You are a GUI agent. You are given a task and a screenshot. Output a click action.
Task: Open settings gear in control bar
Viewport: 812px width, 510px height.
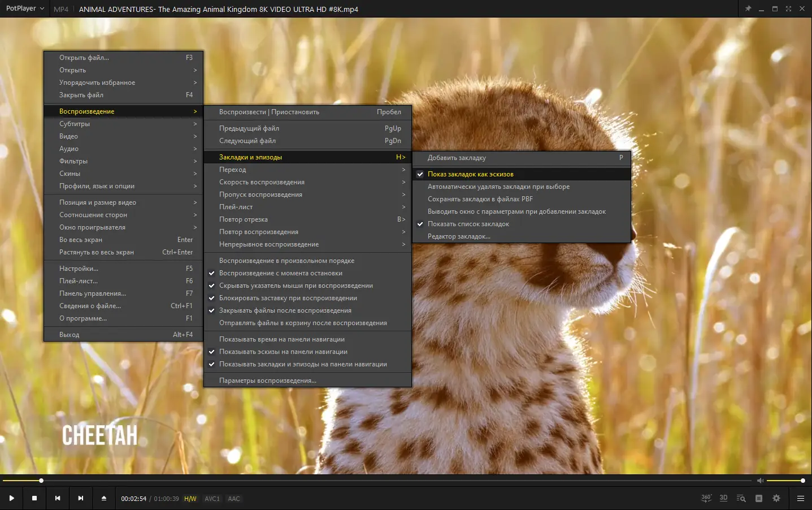pos(776,498)
